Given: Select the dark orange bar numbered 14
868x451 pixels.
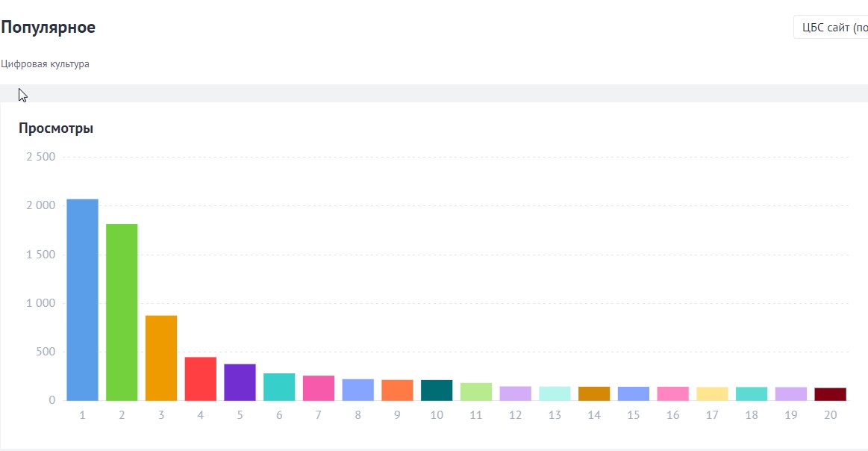Looking at the screenshot, I should [594, 394].
